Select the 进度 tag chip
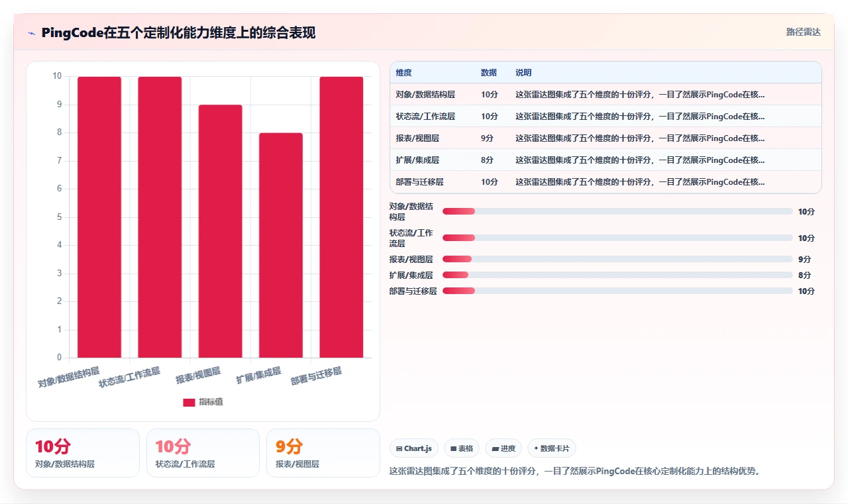This screenshot has width=848, height=504. click(503, 448)
